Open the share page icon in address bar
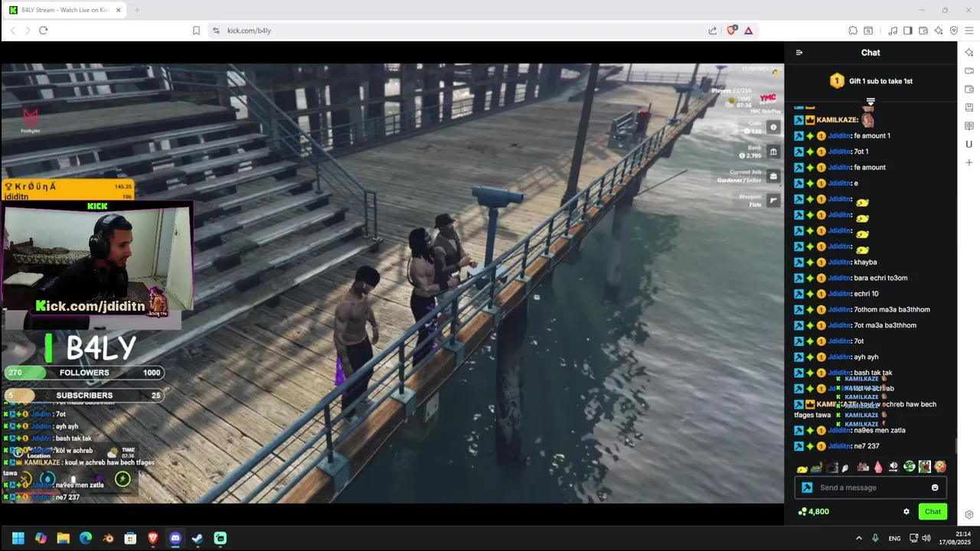Image resolution: width=980 pixels, height=551 pixels. coord(713,31)
